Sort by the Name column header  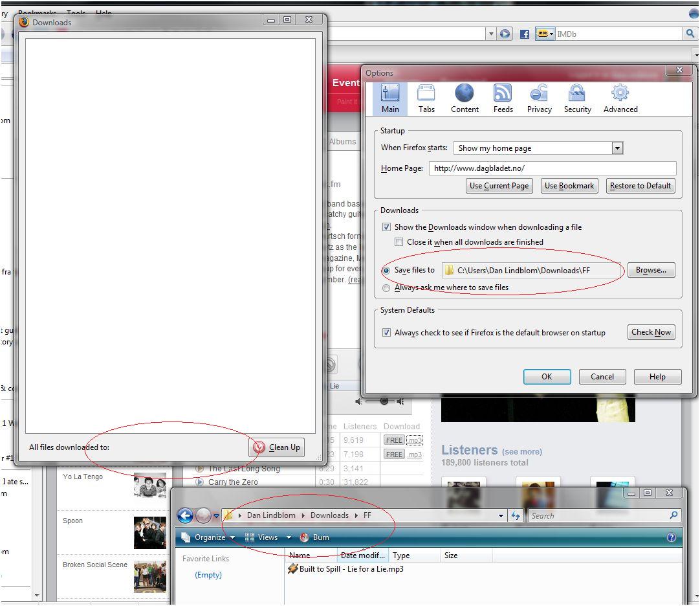click(x=311, y=555)
